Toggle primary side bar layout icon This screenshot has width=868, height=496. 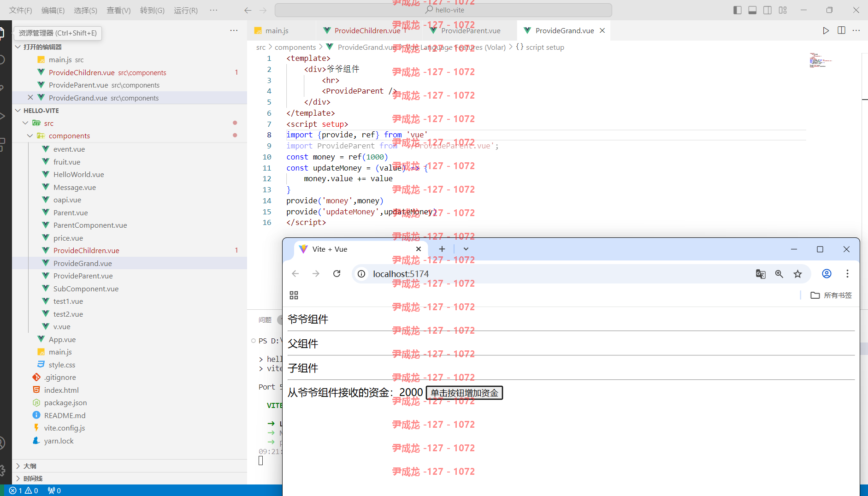click(x=737, y=10)
